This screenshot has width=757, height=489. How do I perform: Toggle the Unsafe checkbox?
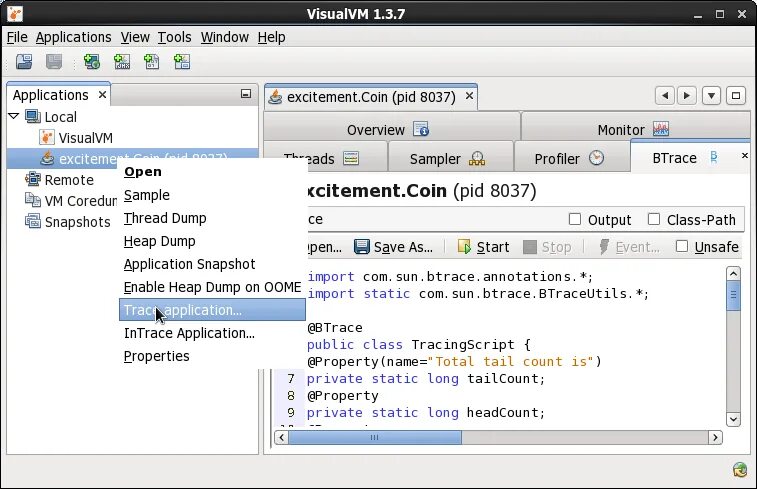click(682, 246)
